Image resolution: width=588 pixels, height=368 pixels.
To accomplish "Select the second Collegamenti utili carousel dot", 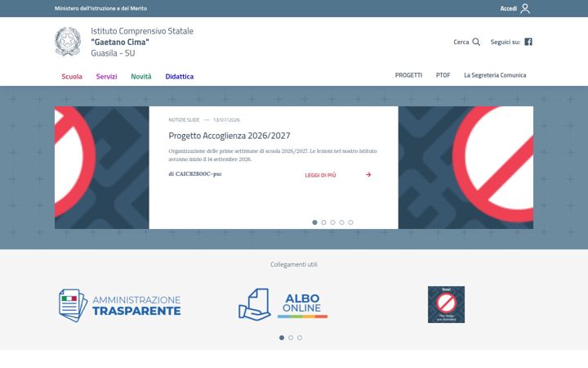I will point(291,338).
